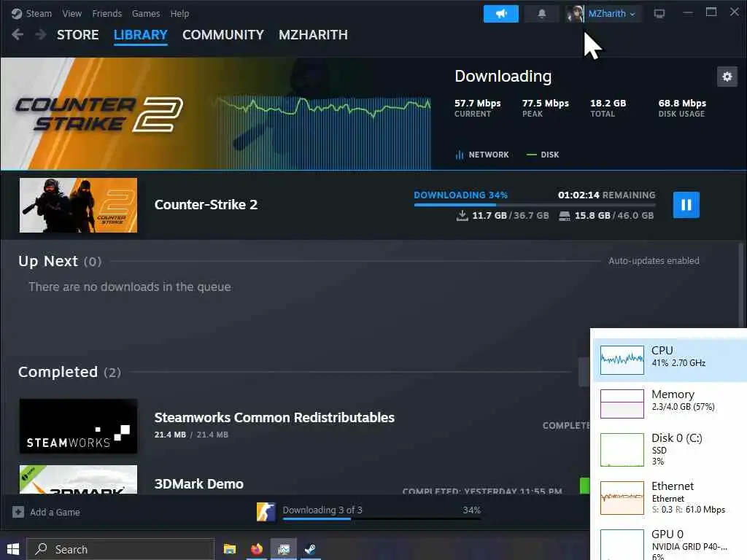
Task: Open the Help menu
Action: click(179, 13)
